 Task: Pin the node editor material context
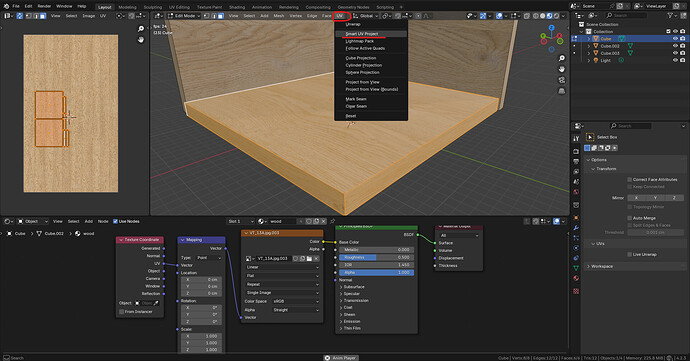click(332, 221)
